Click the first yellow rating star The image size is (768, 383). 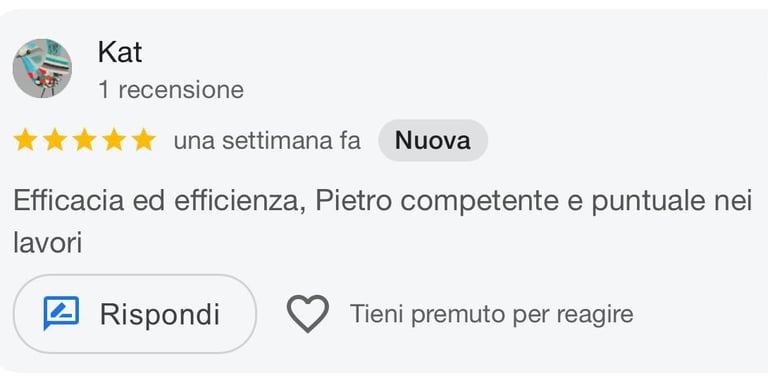25,141
